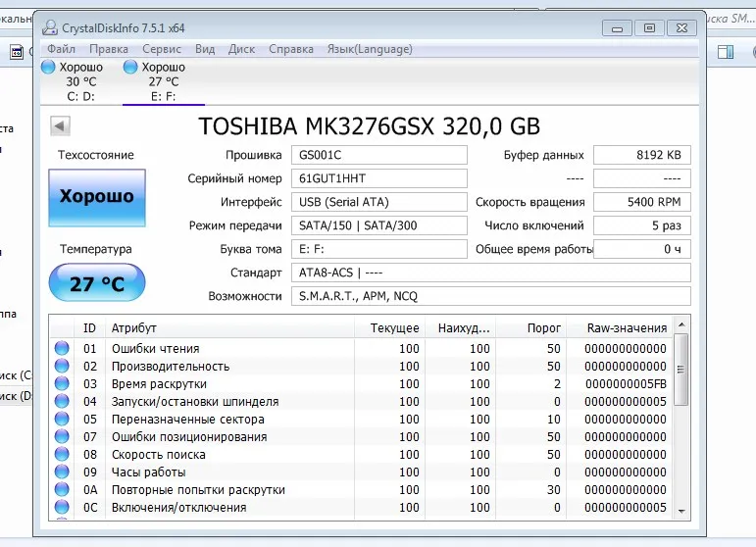Viewport: 756px width, 547px height.
Task: Click status orb for 0A Повторные попытки раскрутки
Action: coord(62,489)
